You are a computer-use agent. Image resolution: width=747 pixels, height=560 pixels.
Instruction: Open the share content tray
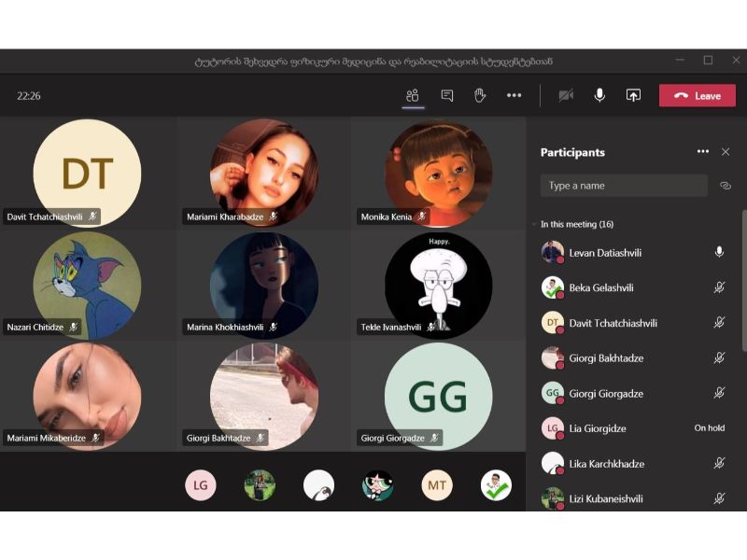[x=633, y=96]
